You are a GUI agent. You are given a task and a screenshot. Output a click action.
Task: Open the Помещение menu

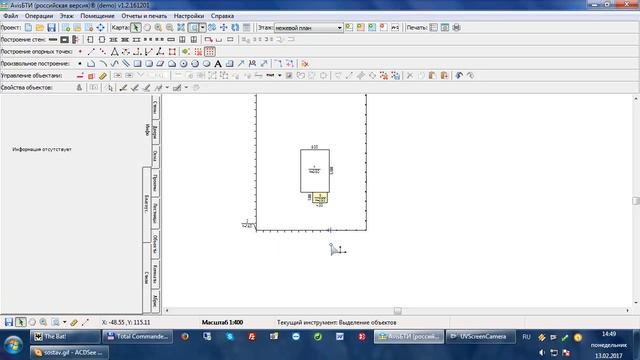[x=97, y=16]
